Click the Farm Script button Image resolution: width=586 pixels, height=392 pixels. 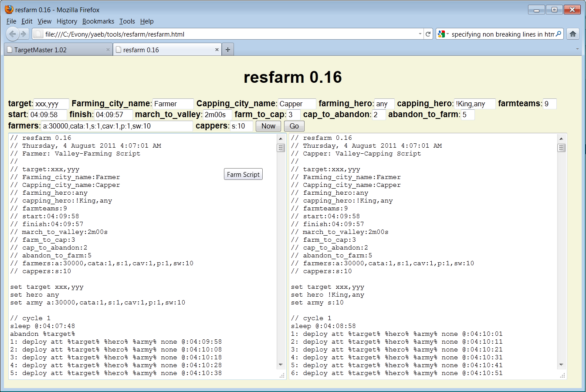tap(243, 174)
